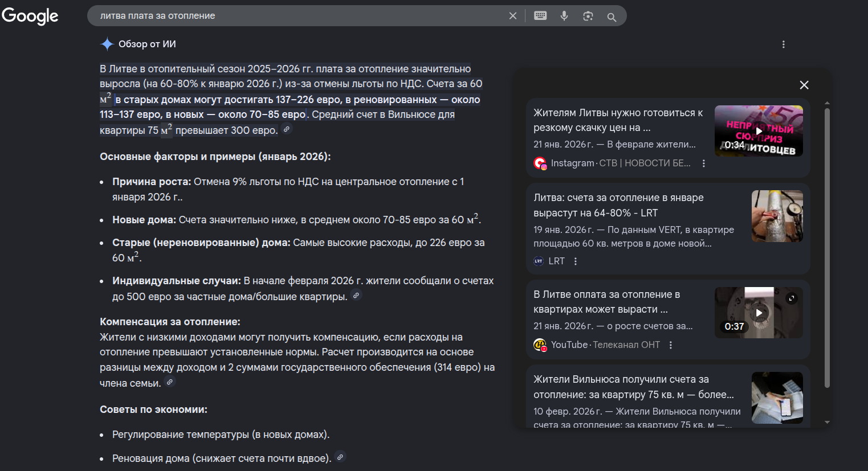Play the YouTube 0:37 video thumbnail
The width and height of the screenshot is (868, 471).
point(759,313)
